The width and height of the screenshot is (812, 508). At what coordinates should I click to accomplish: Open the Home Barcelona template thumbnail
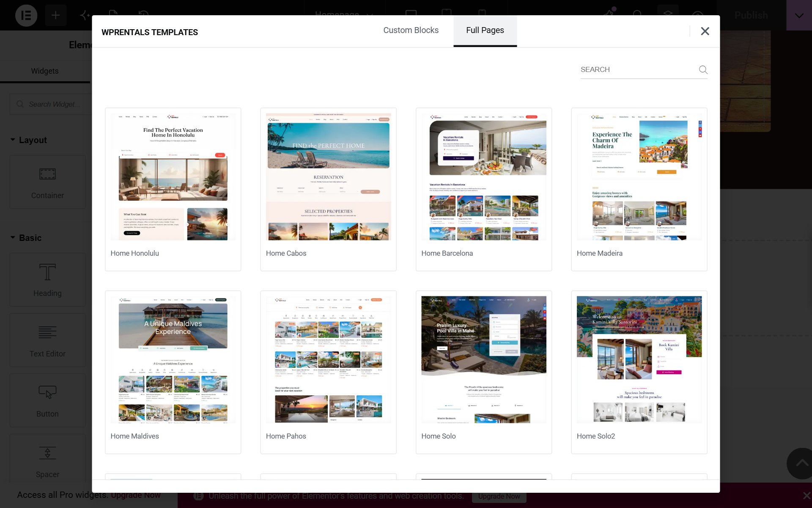coord(484,177)
